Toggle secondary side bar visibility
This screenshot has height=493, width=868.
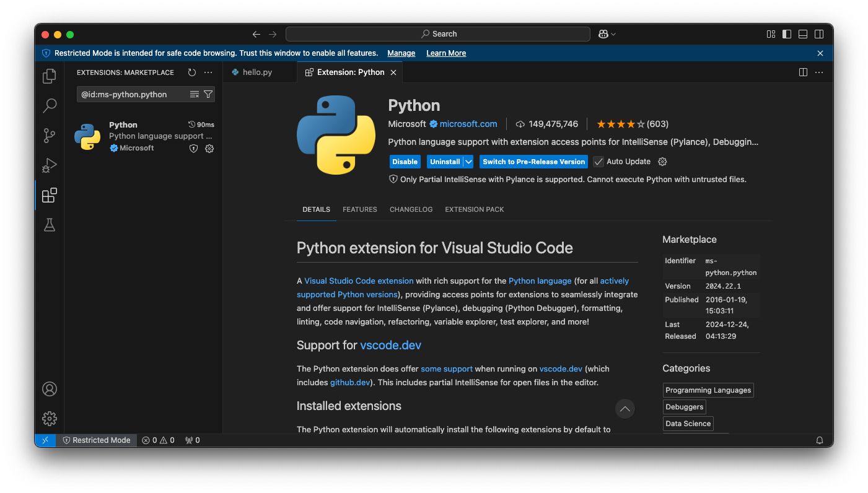(x=819, y=34)
